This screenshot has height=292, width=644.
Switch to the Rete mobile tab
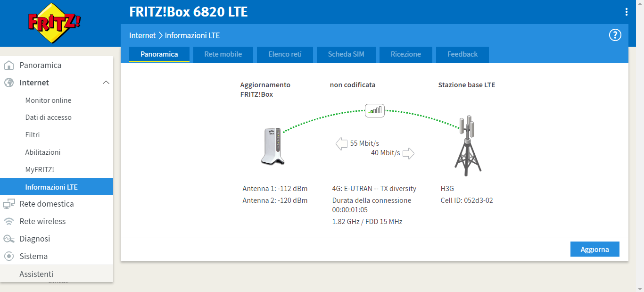[x=223, y=54]
